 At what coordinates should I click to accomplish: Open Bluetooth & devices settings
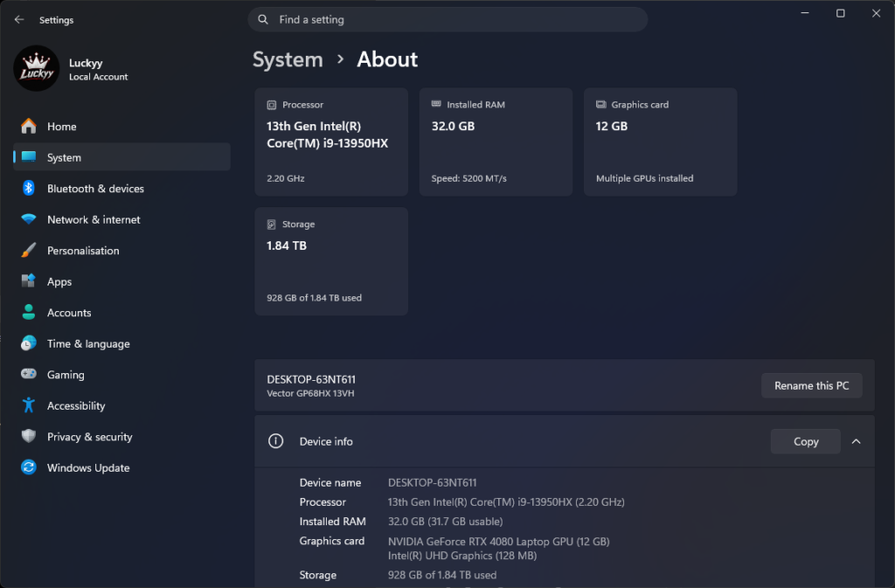[x=121, y=188]
